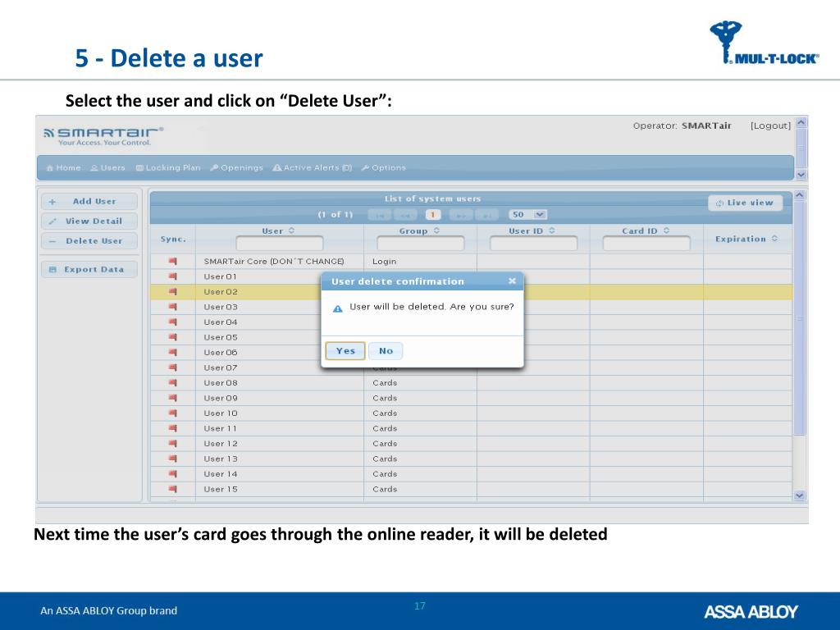Click the sync flag next to User 13
840x630 pixels.
pos(172,459)
